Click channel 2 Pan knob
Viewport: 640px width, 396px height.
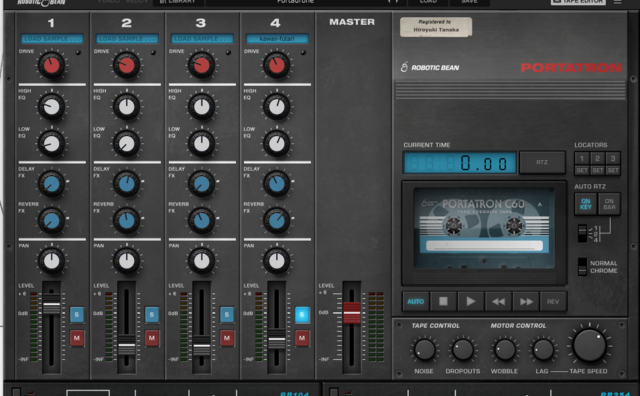click(127, 261)
